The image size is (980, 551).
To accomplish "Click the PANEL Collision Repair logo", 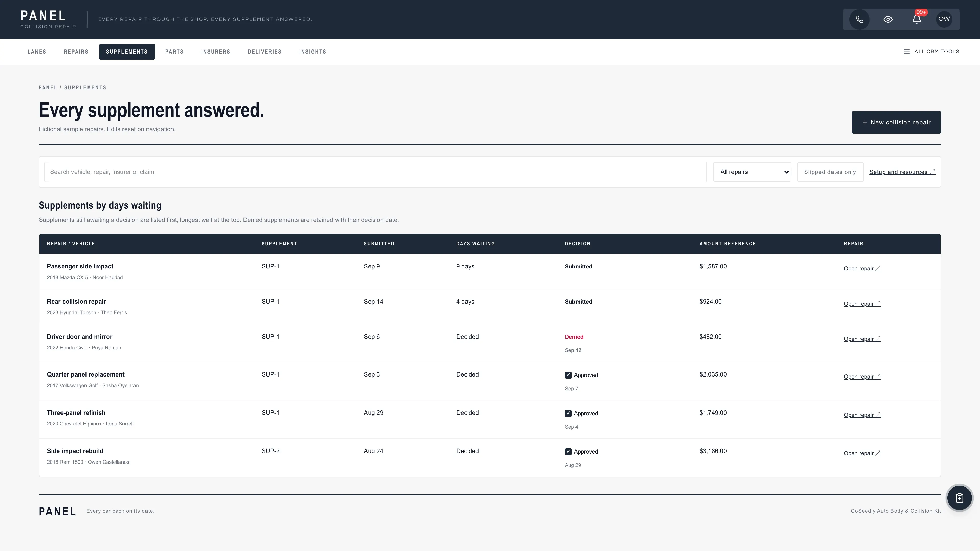I will click(x=48, y=19).
